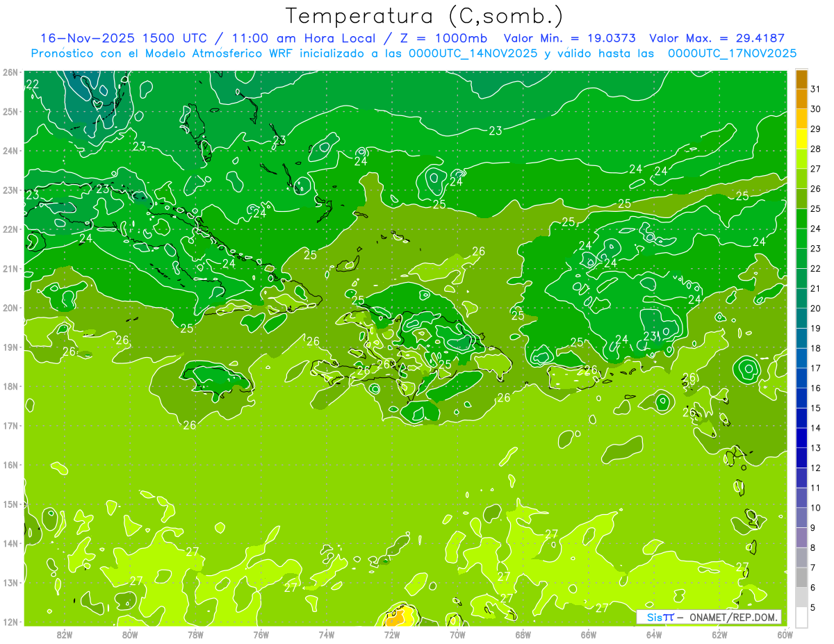834x644 pixels.
Task: Click the 22N latitude axis label
Action: coord(10,229)
